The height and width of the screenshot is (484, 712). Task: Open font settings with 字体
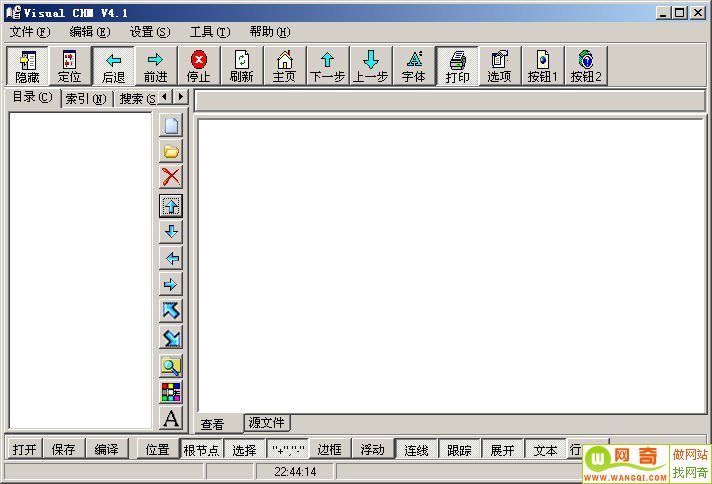coord(414,66)
